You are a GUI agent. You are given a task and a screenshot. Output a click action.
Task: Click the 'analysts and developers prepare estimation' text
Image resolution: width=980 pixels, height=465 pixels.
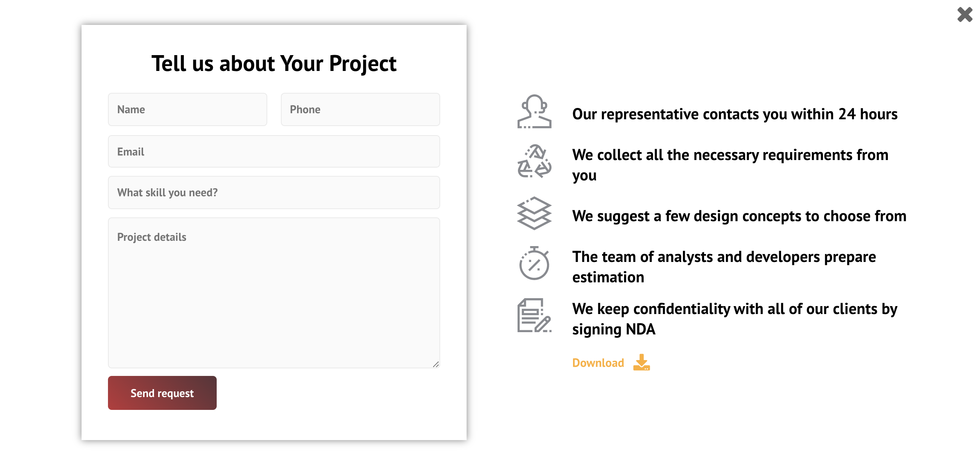(724, 267)
